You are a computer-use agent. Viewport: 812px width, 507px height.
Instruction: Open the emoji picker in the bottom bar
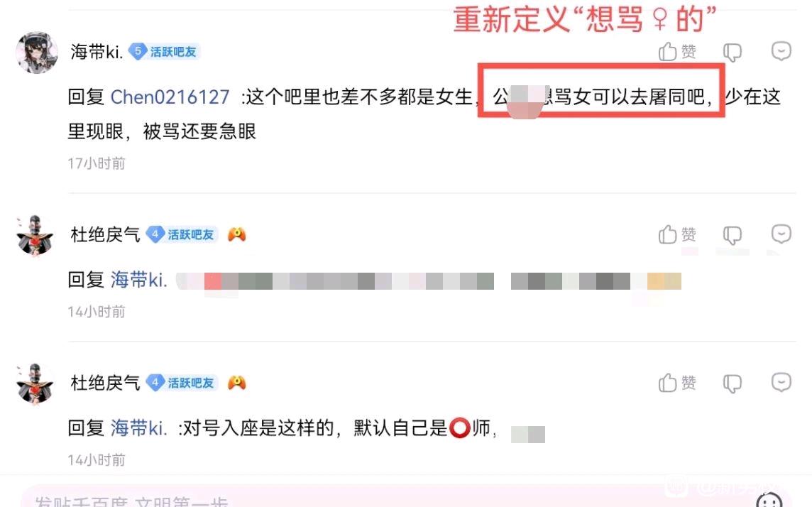[x=769, y=501]
